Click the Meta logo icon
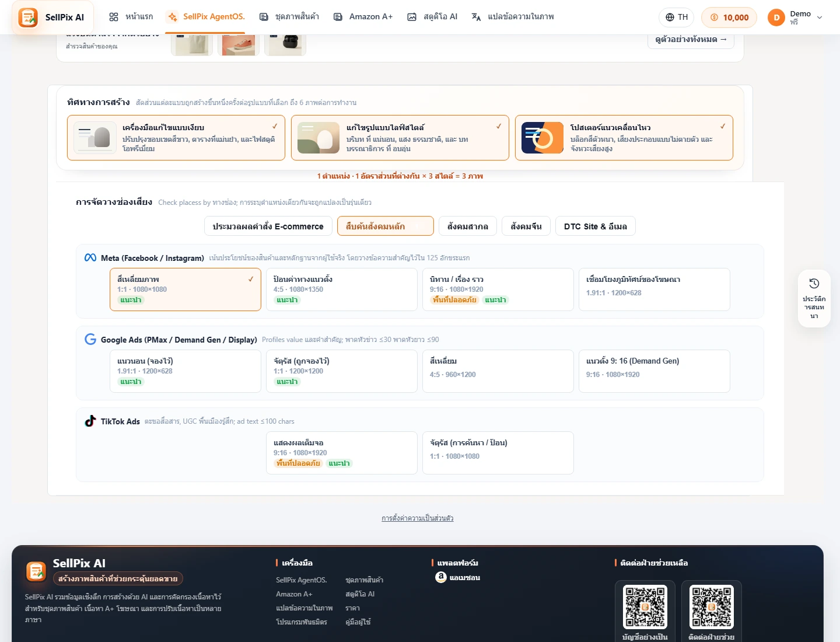Viewport: 840px width, 642px height. pos(90,258)
